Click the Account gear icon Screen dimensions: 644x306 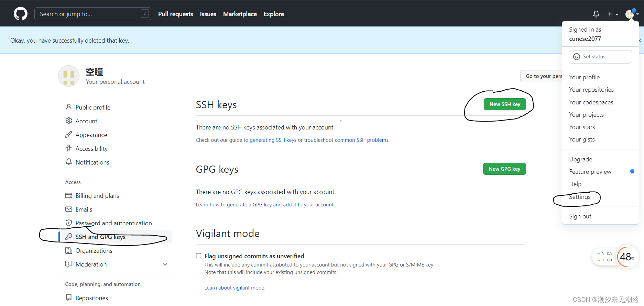(x=69, y=121)
